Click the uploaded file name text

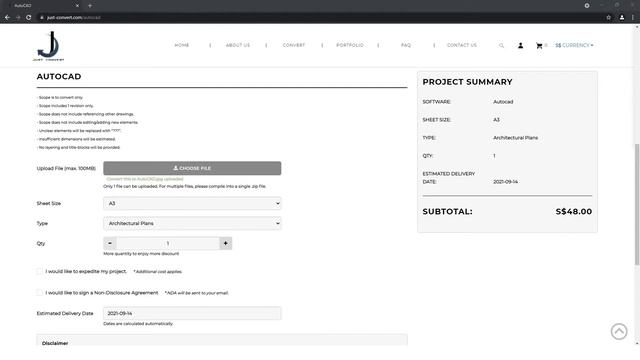[x=145, y=179]
